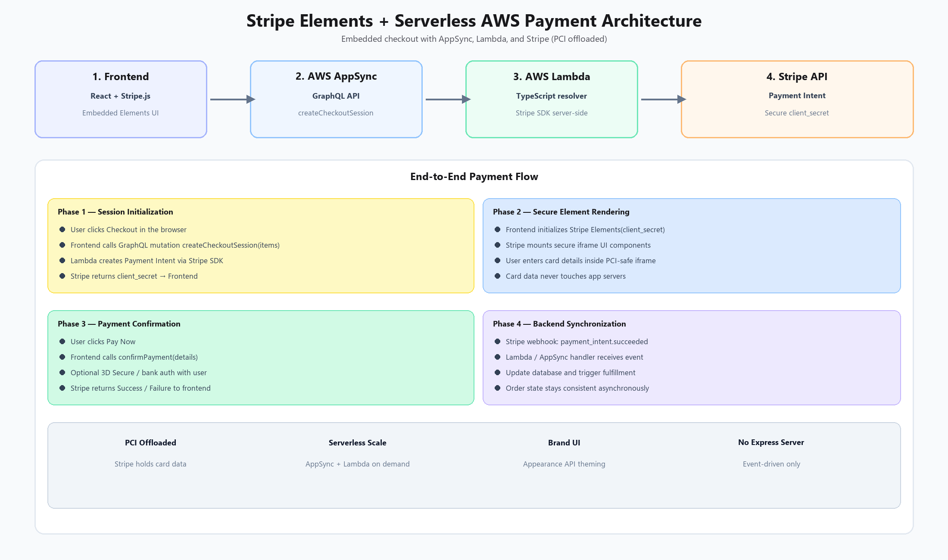The width and height of the screenshot is (948, 560).
Task: Select 'Phase 4 — Backend Synchronization' heading
Action: [x=559, y=324]
